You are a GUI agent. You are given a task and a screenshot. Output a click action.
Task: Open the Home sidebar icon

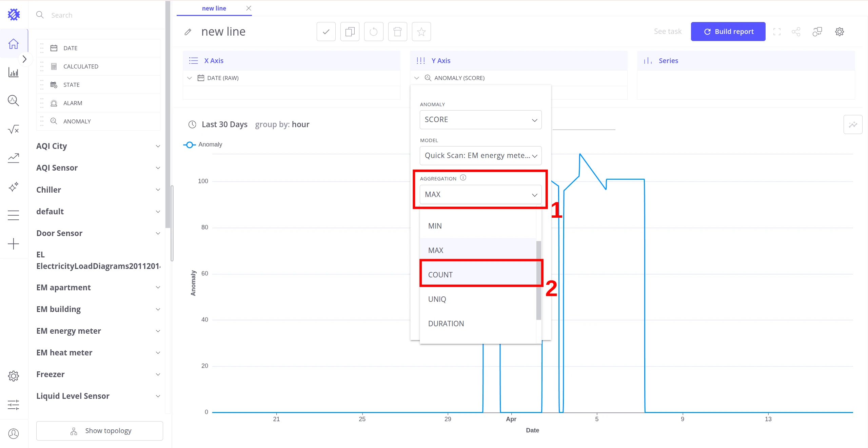click(14, 44)
